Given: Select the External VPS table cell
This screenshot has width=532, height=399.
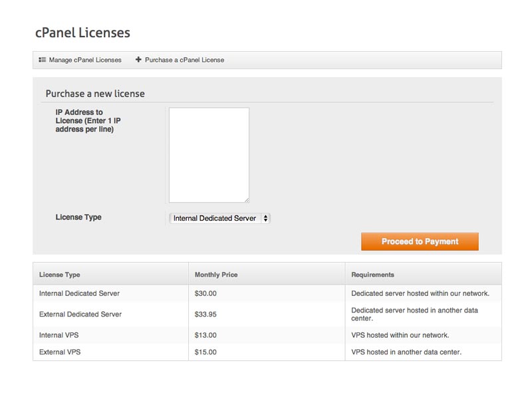Looking at the screenshot, I should (110, 352).
